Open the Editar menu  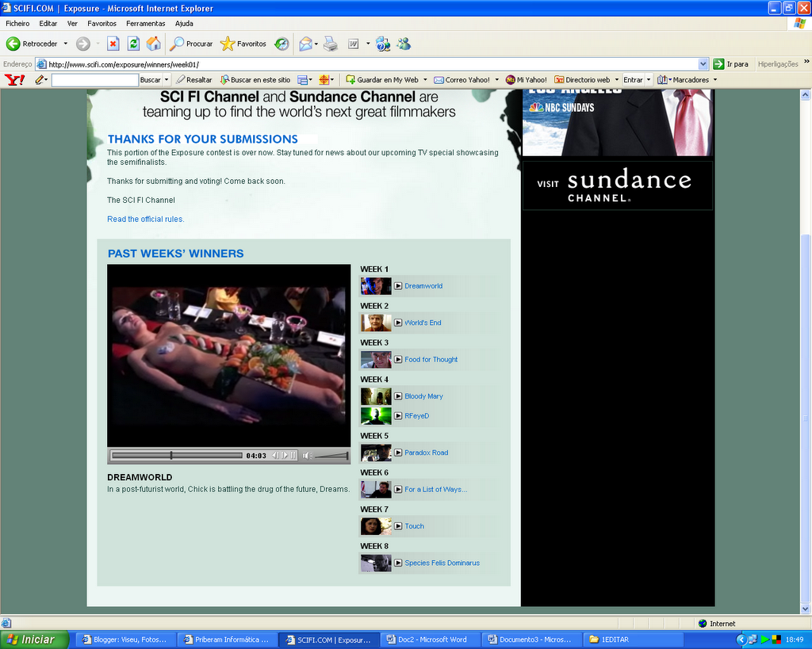click(48, 23)
